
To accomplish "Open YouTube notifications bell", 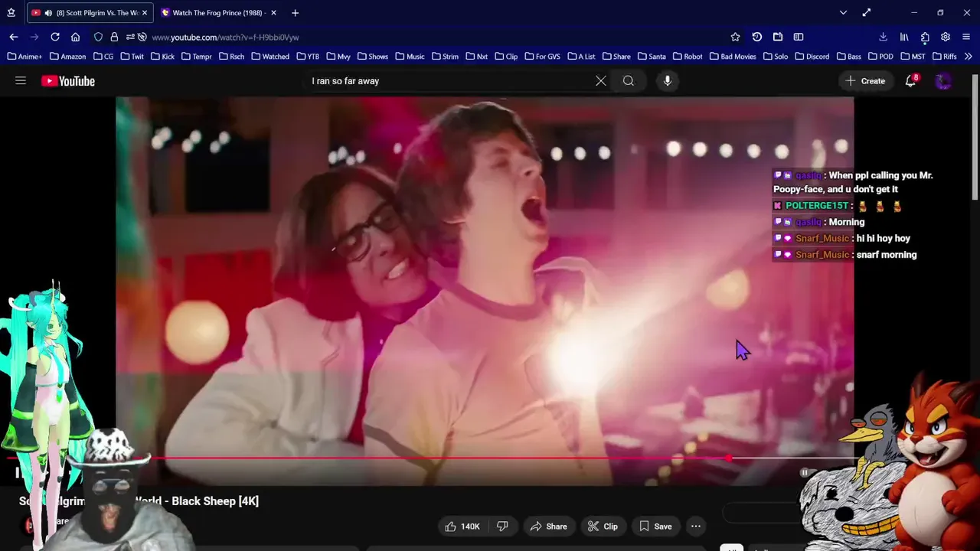I will point(910,80).
